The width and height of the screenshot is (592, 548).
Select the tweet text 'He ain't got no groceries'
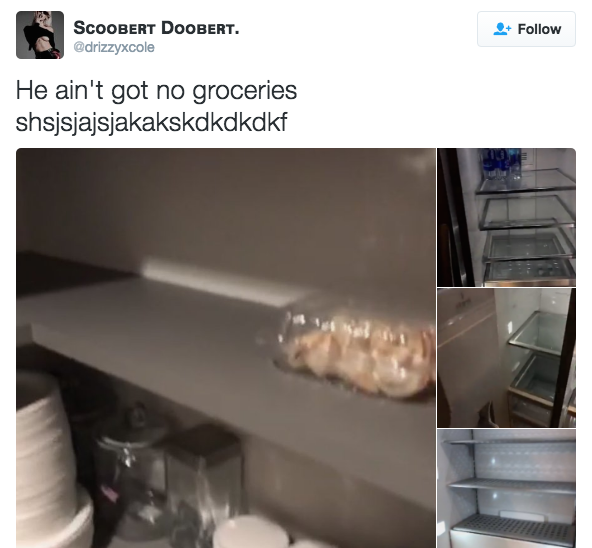pos(156,91)
